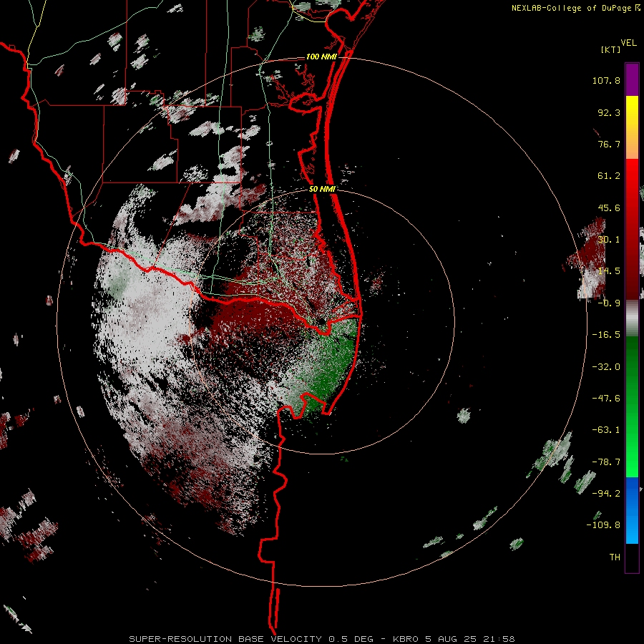
Task: Click the -0.9 velocity scale value
Action: coord(609,303)
